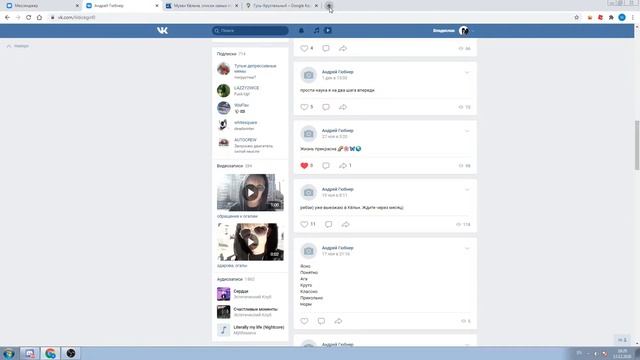Screen dimensions: 640x360
Task: Comment on the post with 5 likes
Action: 326,107
